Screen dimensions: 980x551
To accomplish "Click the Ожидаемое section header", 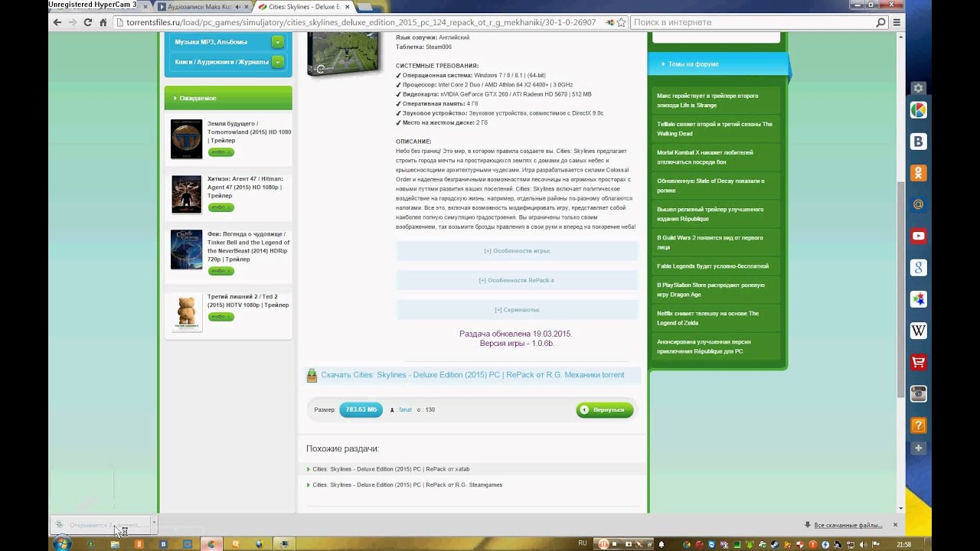I will pyautogui.click(x=228, y=98).
